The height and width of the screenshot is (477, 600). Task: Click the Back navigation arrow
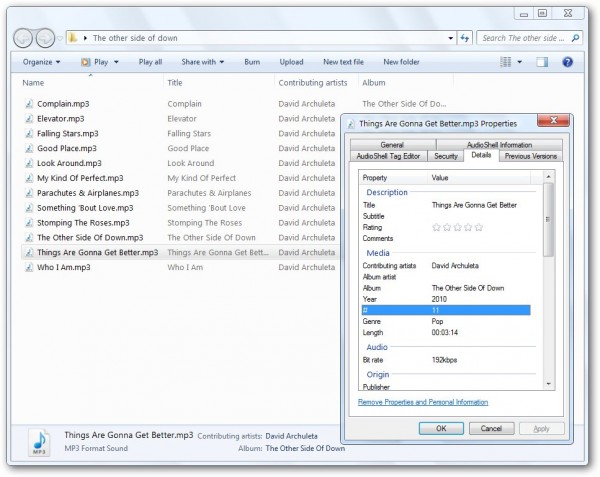[23, 38]
